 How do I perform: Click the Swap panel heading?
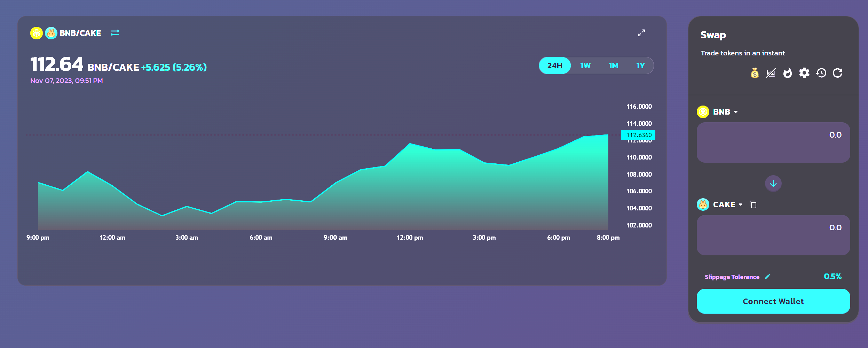(x=713, y=35)
